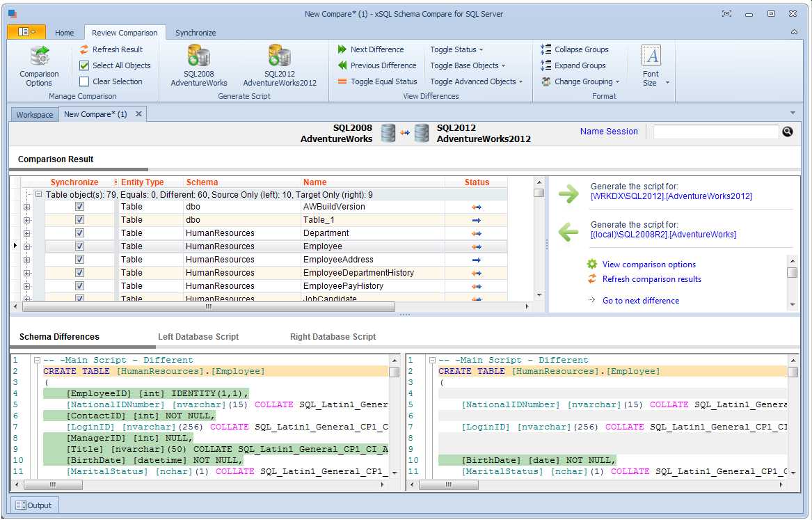Click Go to next difference link
812x520 pixels.
[641, 301]
